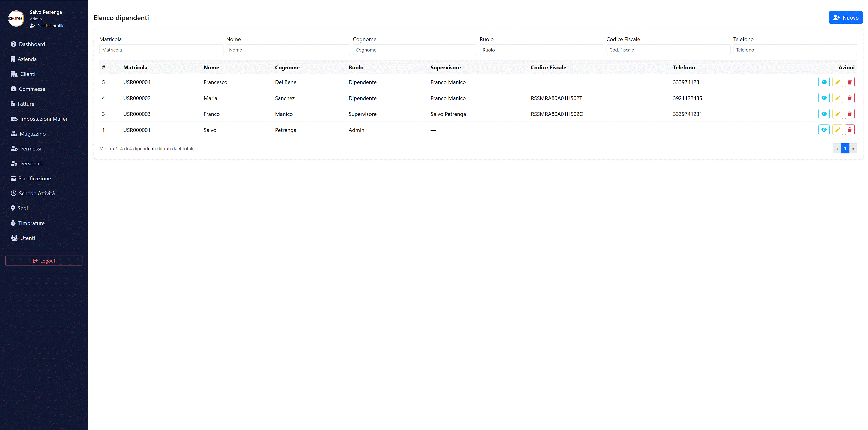Open Impostazioni Mailer menu item
Viewport: 868px width, 430px height.
coord(43,119)
